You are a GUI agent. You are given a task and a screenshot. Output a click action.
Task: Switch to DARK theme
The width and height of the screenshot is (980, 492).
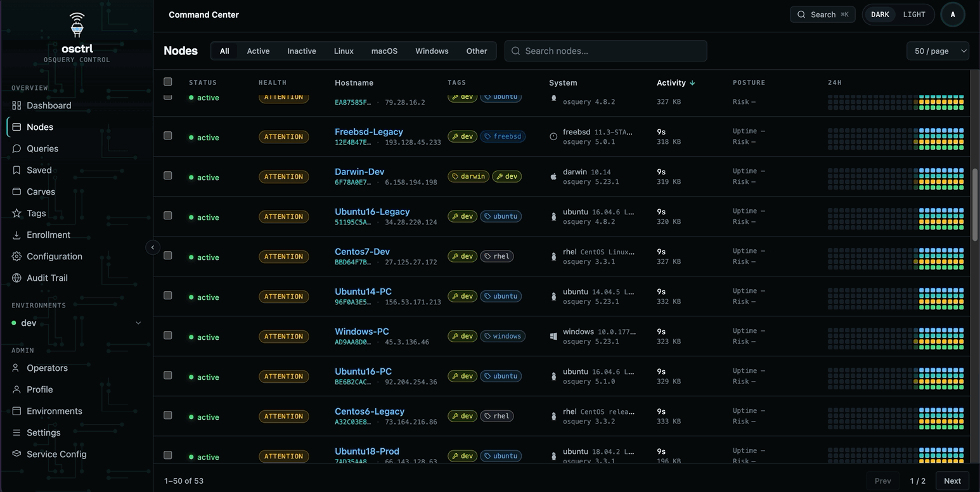click(x=880, y=15)
